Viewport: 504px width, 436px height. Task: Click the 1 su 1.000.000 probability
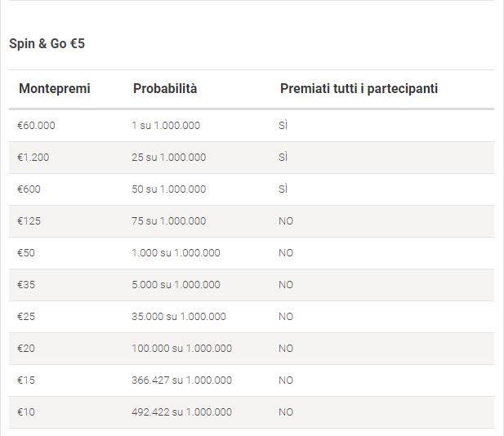coord(166,125)
